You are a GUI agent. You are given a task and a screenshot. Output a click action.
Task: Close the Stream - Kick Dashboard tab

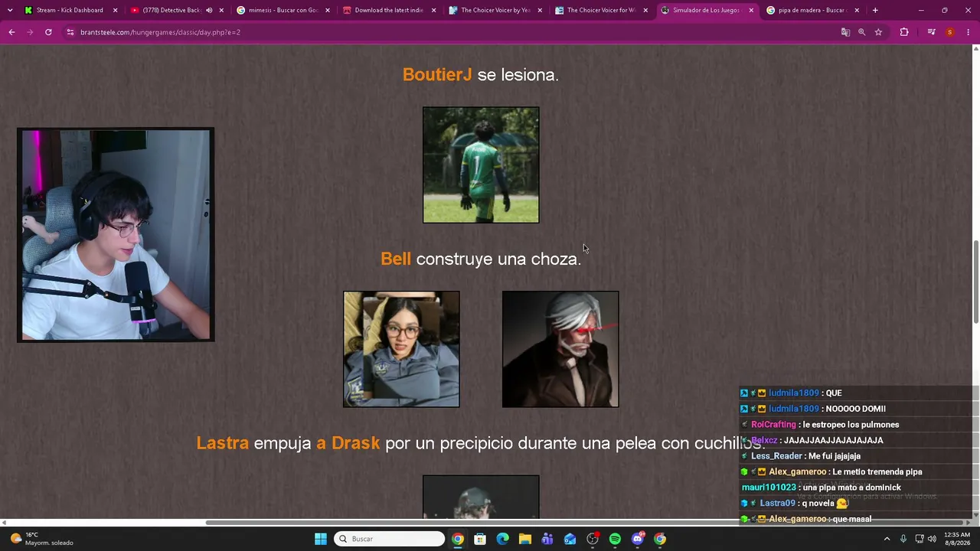pos(116,10)
